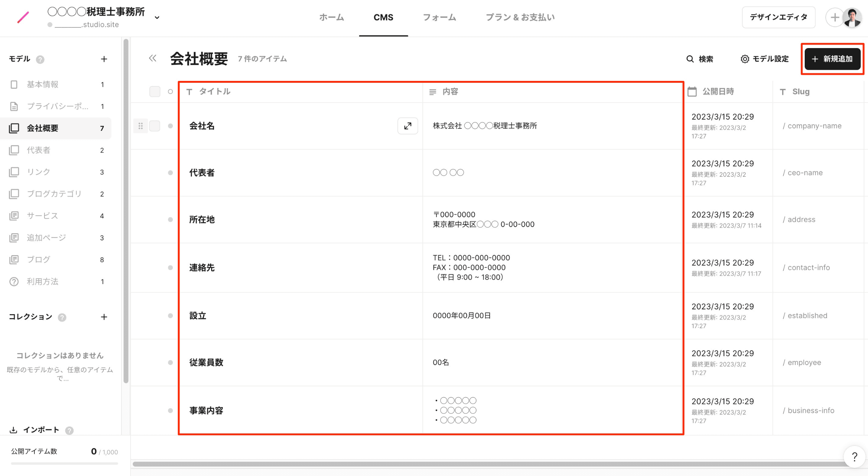This screenshot has width=868, height=476.
Task: Toggle the 代表者 row status dot
Action: pos(170,173)
